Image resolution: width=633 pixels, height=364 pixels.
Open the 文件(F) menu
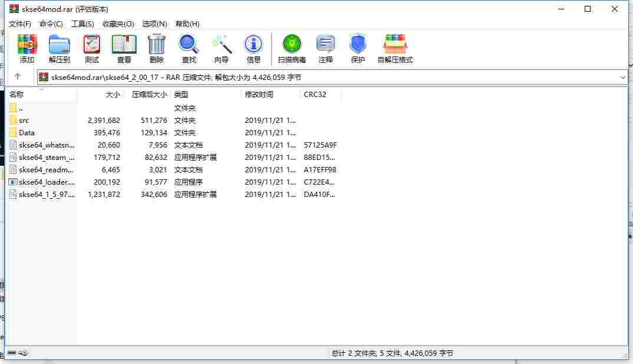20,24
